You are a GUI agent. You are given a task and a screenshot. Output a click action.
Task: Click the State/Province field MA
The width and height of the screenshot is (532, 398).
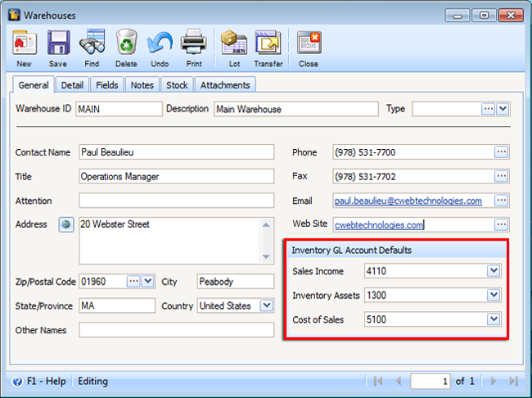click(x=117, y=305)
